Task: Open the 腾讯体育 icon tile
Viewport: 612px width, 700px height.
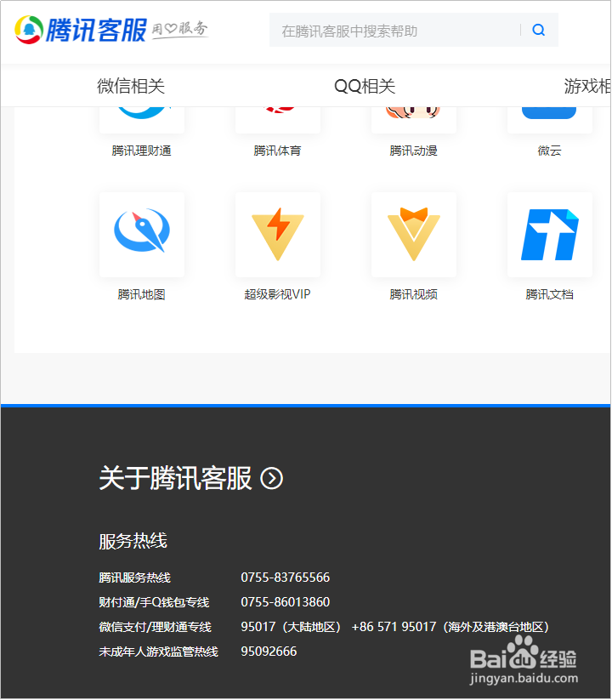Action: [278, 120]
